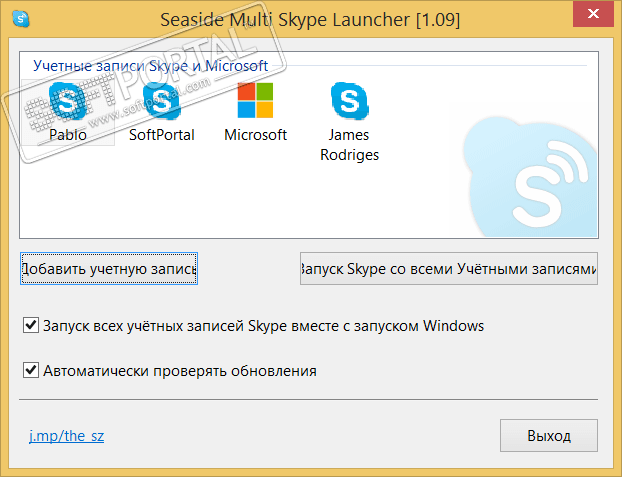Disable the automatic update check checkbox
Image resolution: width=622 pixels, height=477 pixels.
30,371
